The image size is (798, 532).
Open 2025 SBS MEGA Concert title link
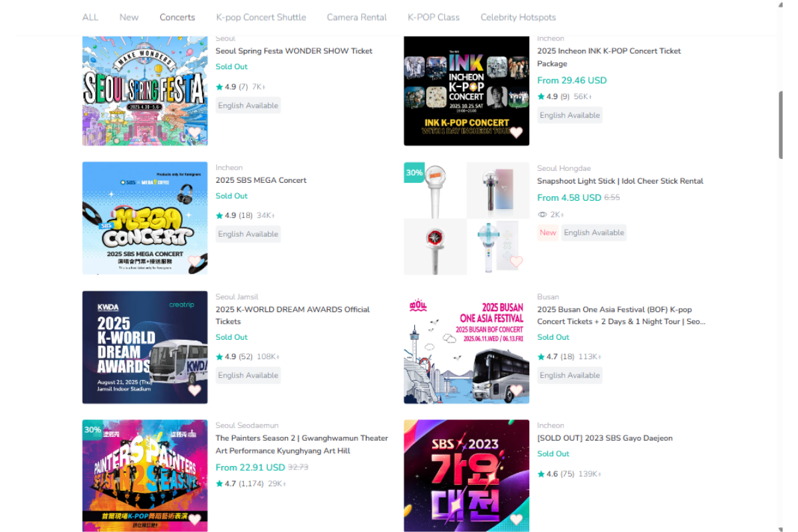[x=261, y=180]
